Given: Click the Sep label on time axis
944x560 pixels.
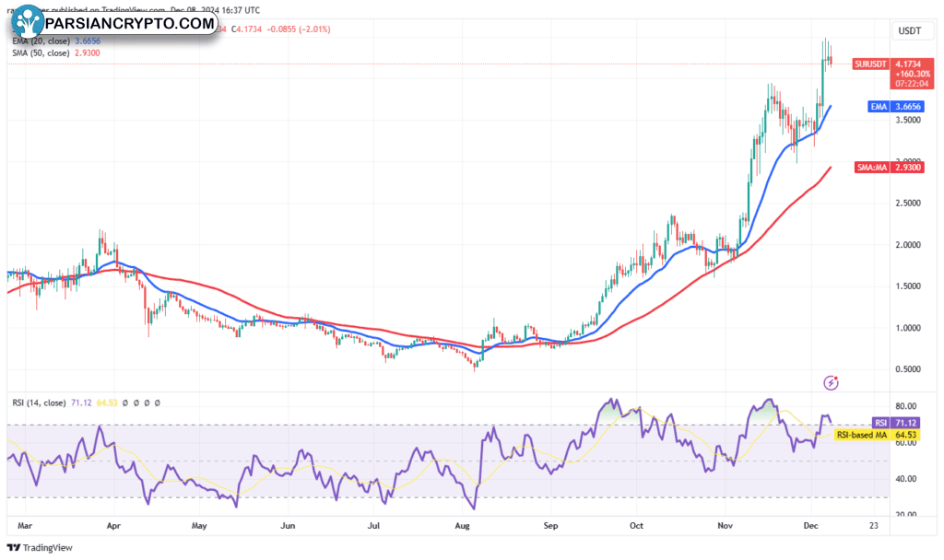Looking at the screenshot, I should pos(550,525).
